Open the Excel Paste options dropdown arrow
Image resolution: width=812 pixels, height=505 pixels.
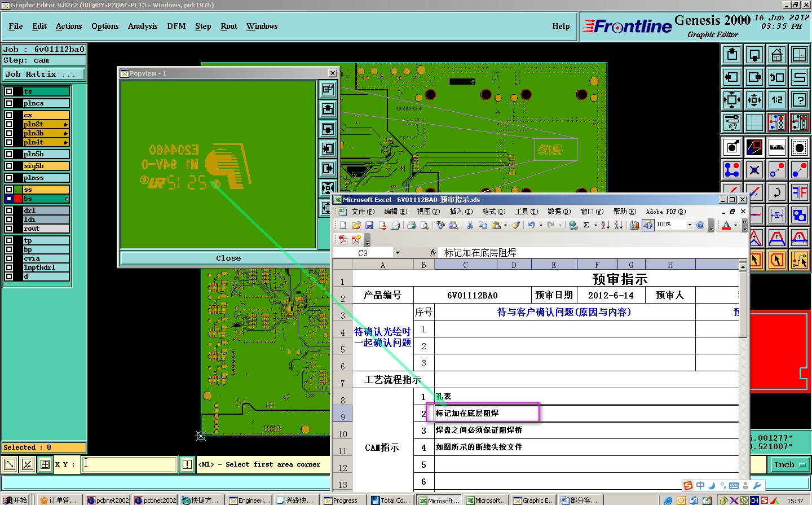[505, 225]
